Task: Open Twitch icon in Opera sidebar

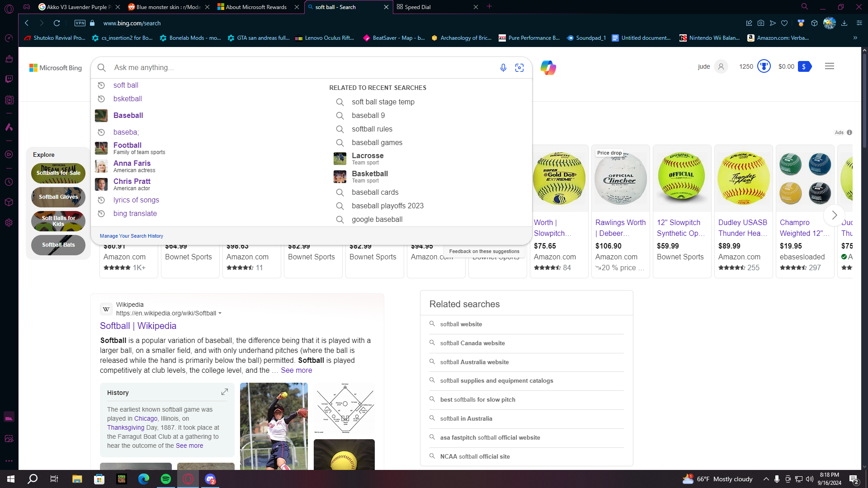Action: (x=9, y=79)
